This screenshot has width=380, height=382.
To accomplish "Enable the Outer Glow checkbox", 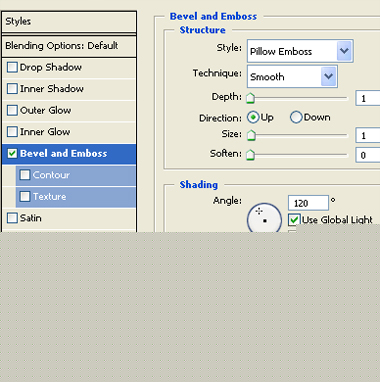I will [12, 110].
